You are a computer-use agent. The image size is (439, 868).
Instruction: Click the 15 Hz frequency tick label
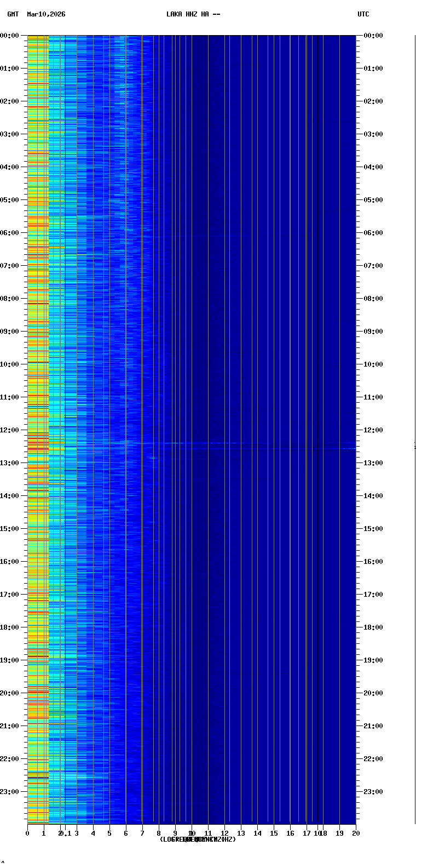click(274, 833)
